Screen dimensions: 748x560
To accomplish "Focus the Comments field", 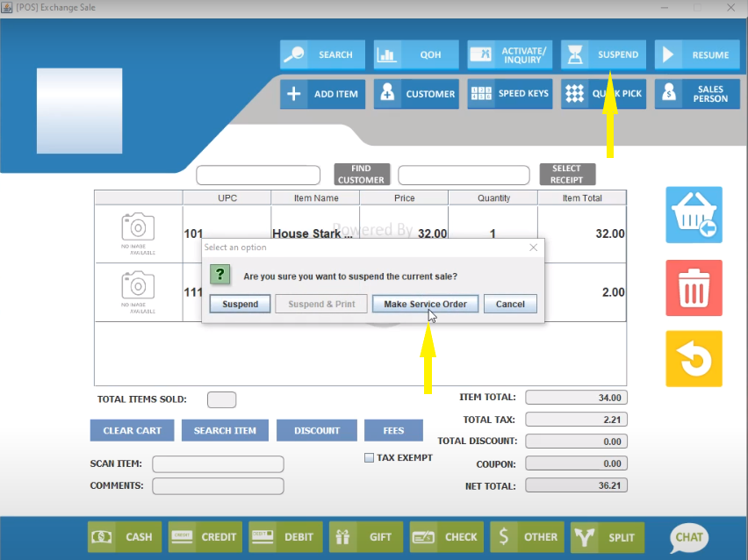I will 218,486.
